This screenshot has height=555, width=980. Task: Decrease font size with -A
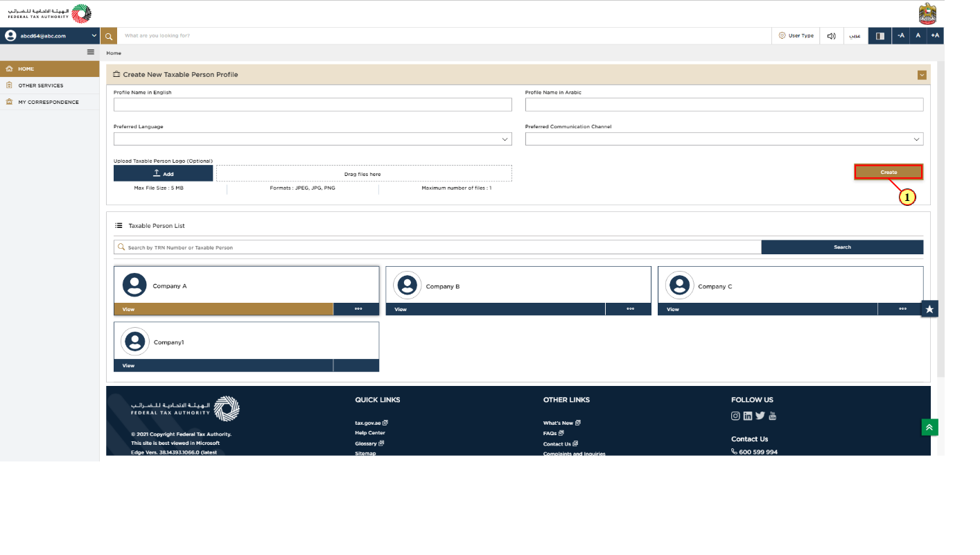[x=901, y=35]
